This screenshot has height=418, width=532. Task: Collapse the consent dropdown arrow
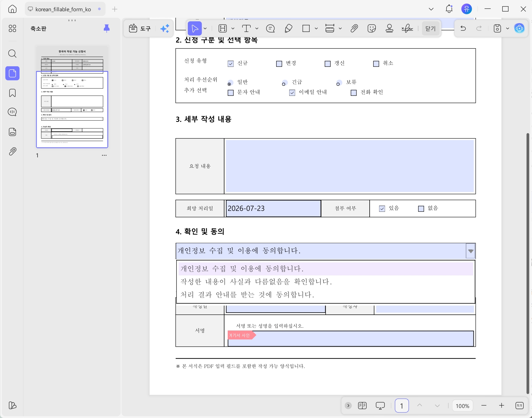pyautogui.click(x=470, y=251)
